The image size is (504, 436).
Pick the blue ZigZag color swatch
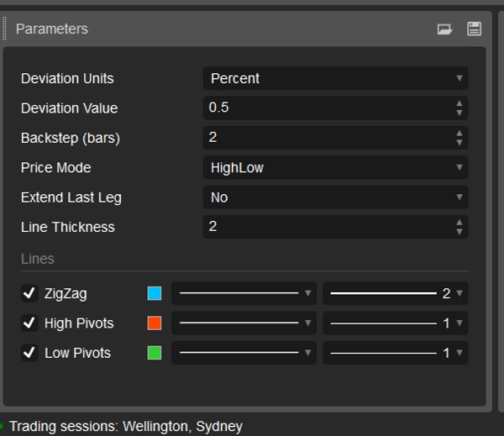155,293
